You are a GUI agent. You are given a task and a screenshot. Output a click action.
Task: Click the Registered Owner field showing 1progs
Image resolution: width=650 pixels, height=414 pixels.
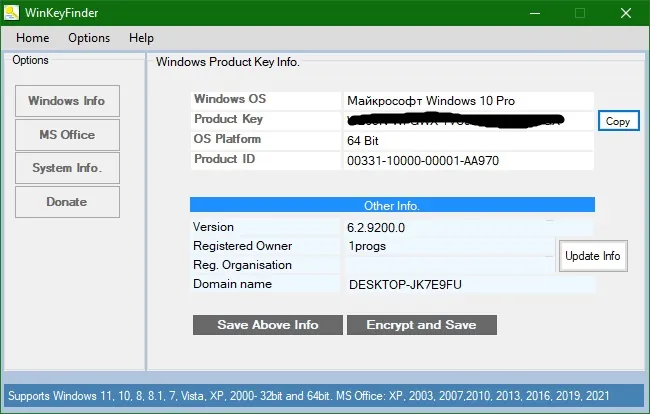[x=449, y=246]
